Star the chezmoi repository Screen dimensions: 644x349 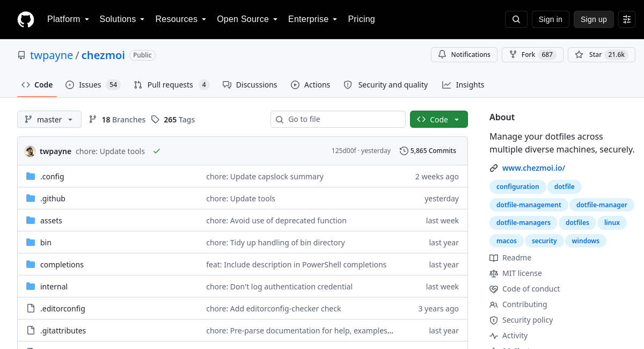(x=602, y=55)
